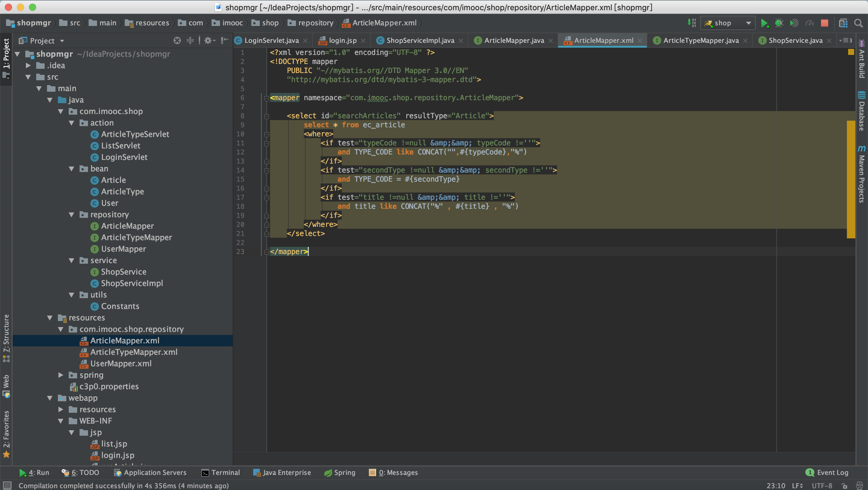Click the Collapse All icon in Project panel
Image resolution: width=868 pixels, height=490 pixels.
[x=190, y=40]
